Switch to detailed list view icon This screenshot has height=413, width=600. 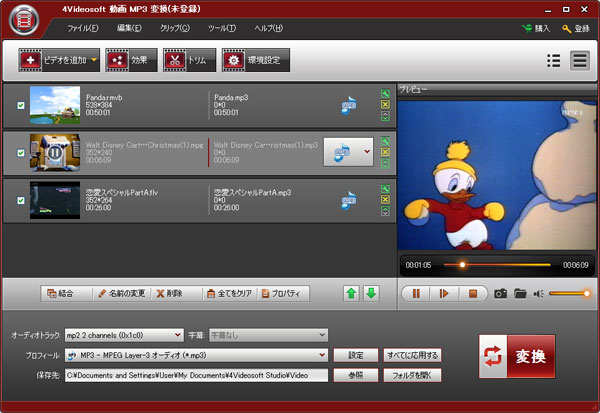580,60
